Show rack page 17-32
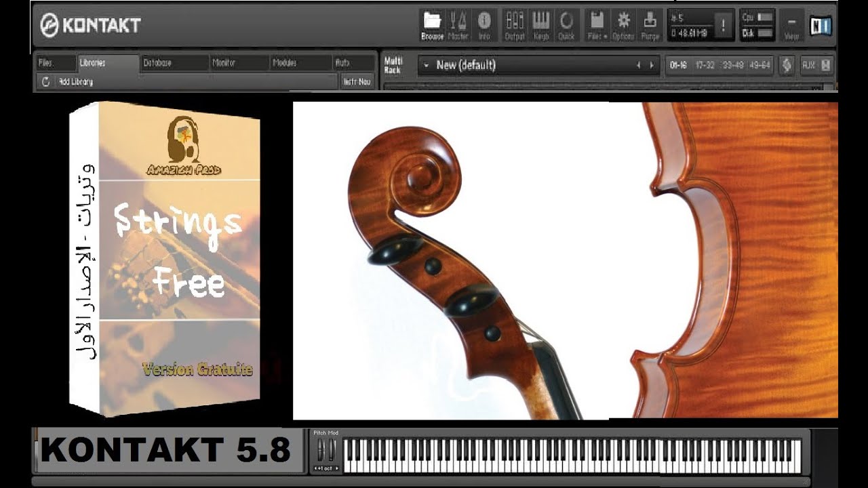This screenshot has height=488, width=868. click(705, 65)
